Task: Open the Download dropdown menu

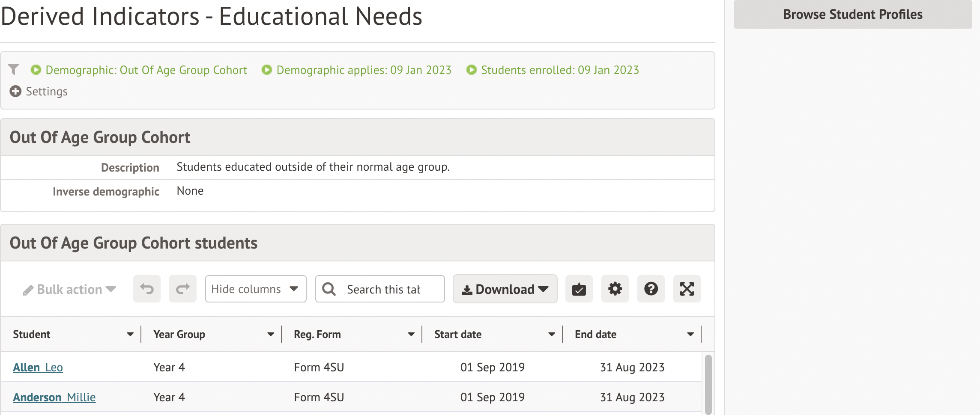Action: click(505, 289)
